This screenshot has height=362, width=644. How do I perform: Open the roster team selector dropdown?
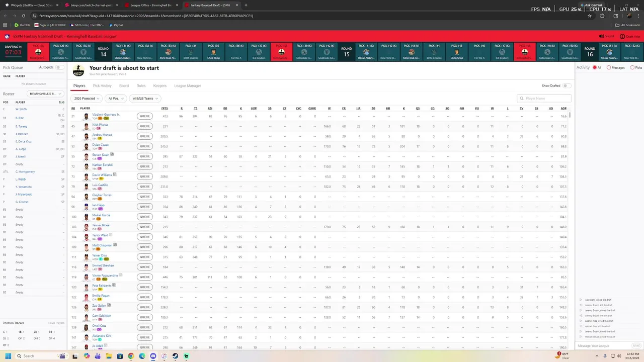(46, 94)
